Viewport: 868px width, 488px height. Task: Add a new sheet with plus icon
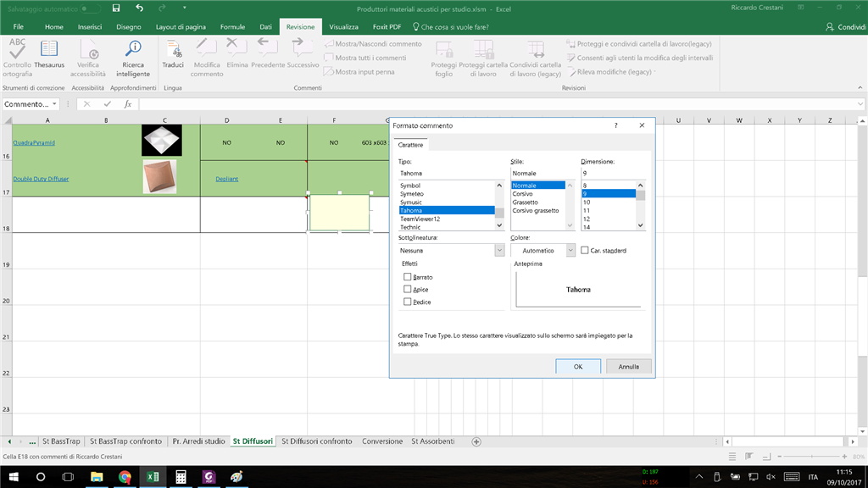point(476,441)
